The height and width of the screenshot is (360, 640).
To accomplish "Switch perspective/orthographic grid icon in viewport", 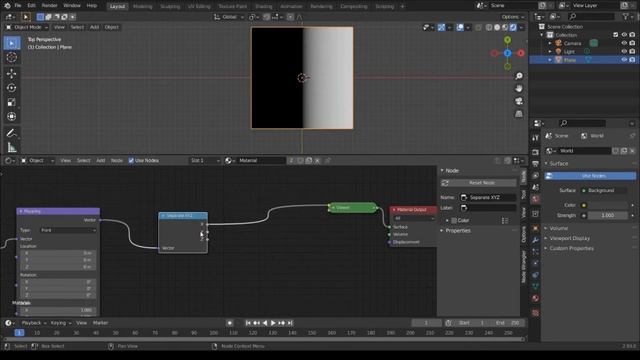I will 519,114.
